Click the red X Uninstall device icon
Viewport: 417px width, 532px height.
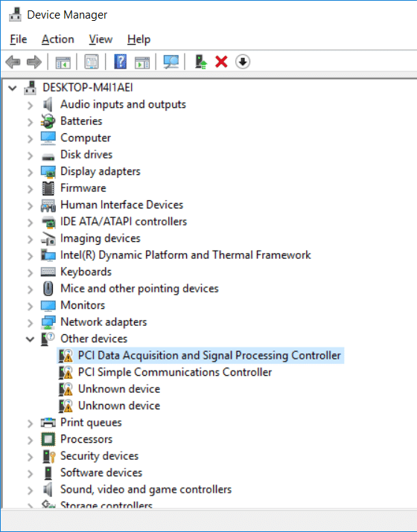coord(221,62)
